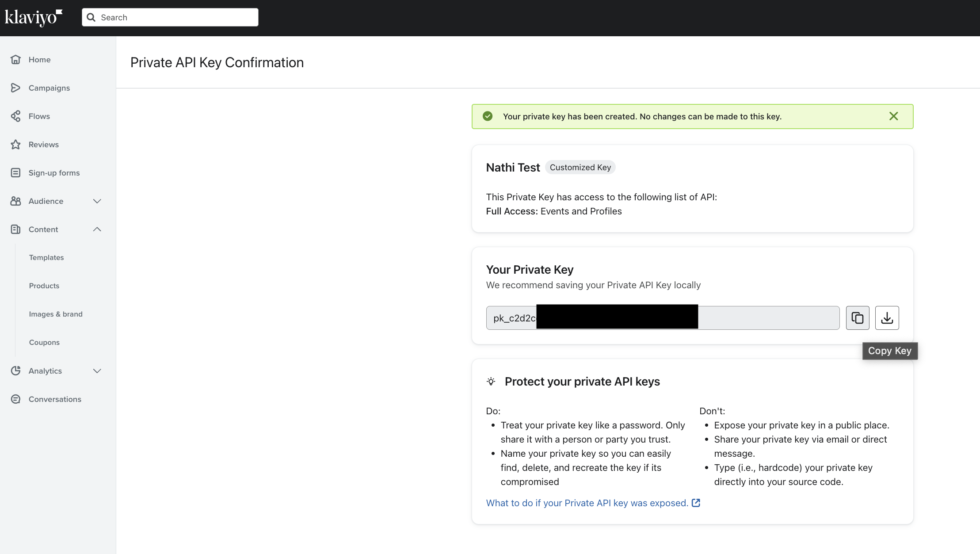Open Products under Content
The image size is (980, 554).
(44, 286)
